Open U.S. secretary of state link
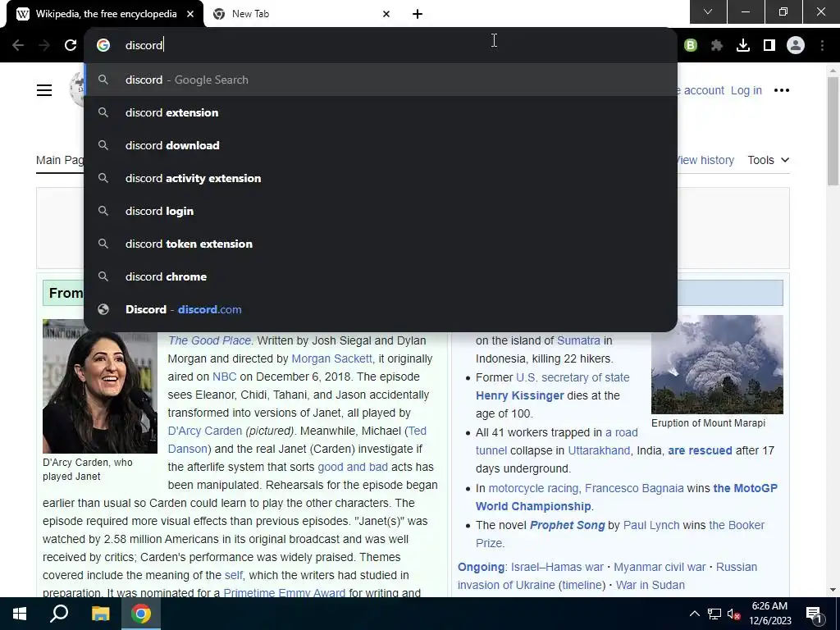840x630 pixels. pyautogui.click(x=573, y=377)
